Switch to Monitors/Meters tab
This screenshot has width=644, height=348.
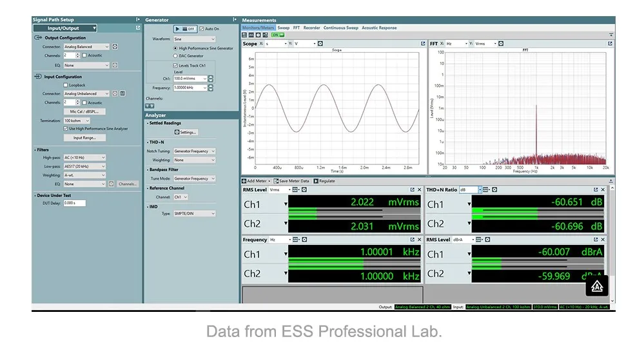pos(258,28)
